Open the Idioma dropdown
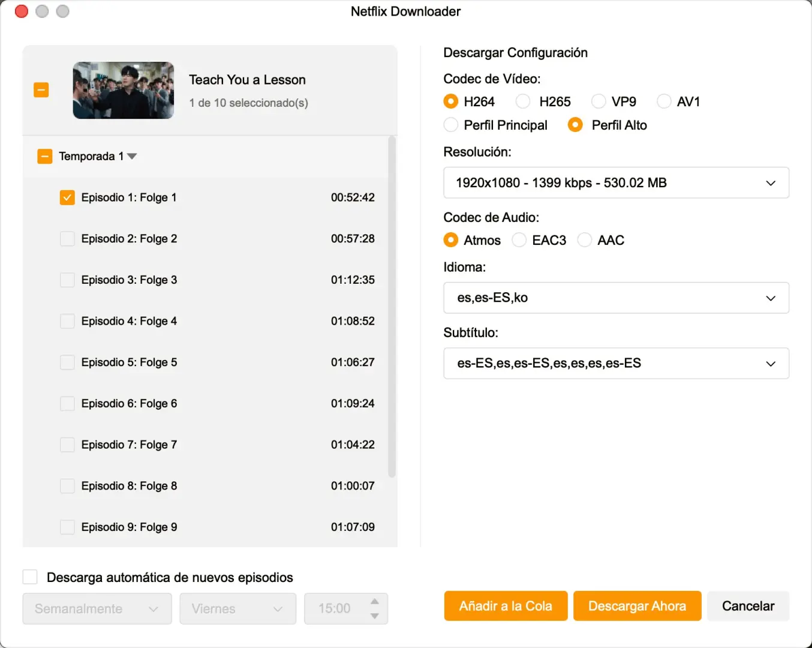 pyautogui.click(x=616, y=298)
